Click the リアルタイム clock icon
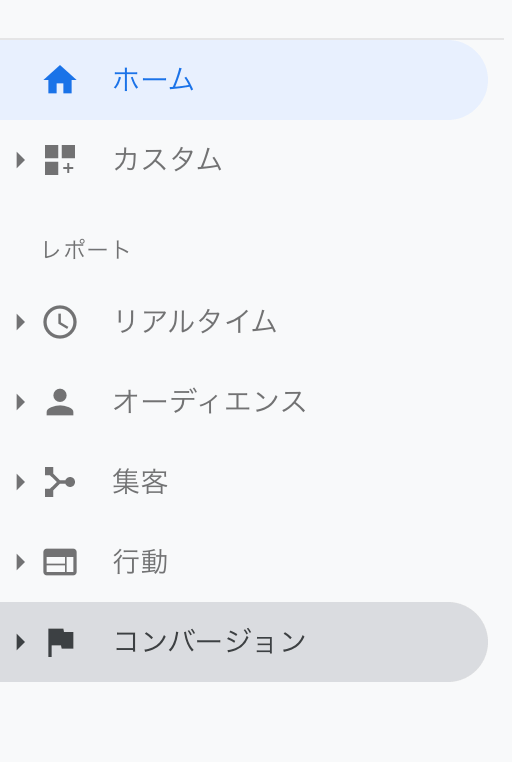Viewport: 512px width, 762px height. click(60, 322)
